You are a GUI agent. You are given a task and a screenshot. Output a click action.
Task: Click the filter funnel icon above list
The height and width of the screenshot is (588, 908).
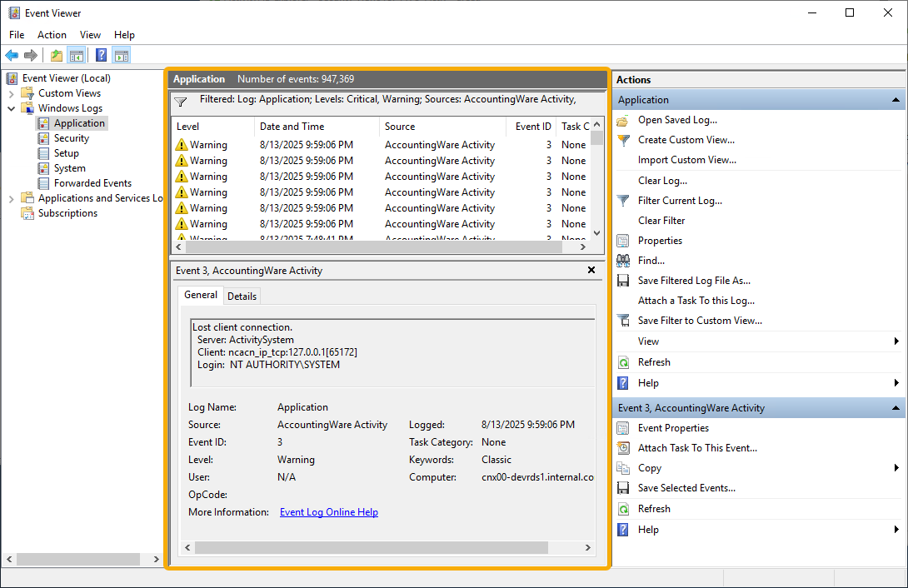click(181, 102)
